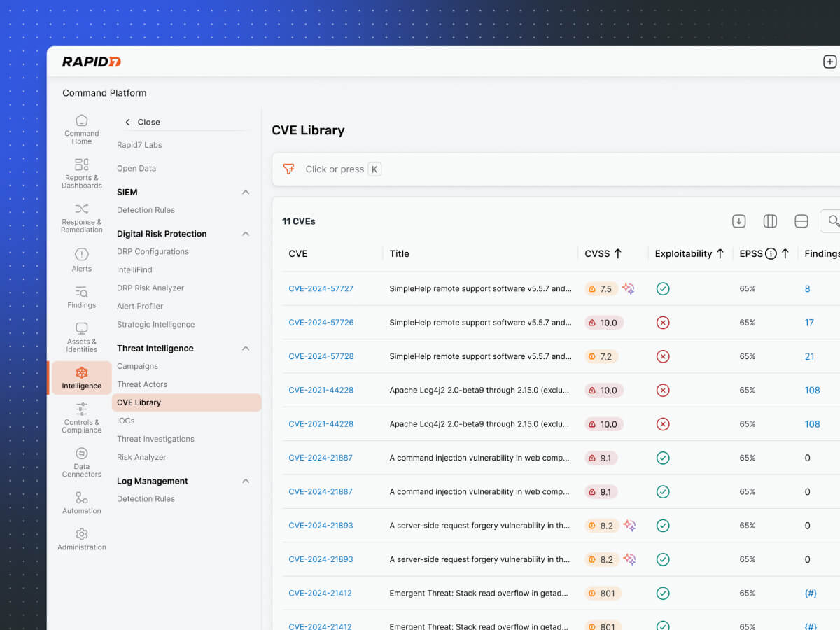This screenshot has width=840, height=630.
Task: Open Data Connectors section
Action: pyautogui.click(x=82, y=461)
